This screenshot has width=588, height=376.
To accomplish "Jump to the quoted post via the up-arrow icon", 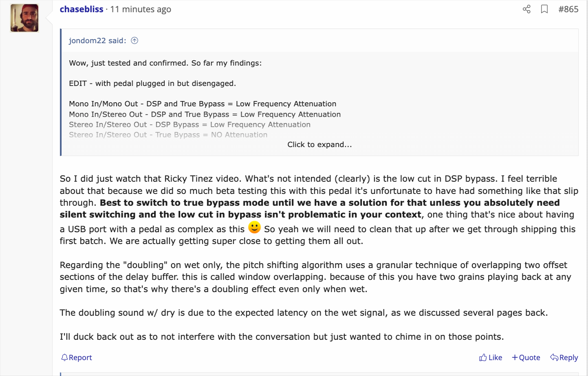I will click(134, 40).
